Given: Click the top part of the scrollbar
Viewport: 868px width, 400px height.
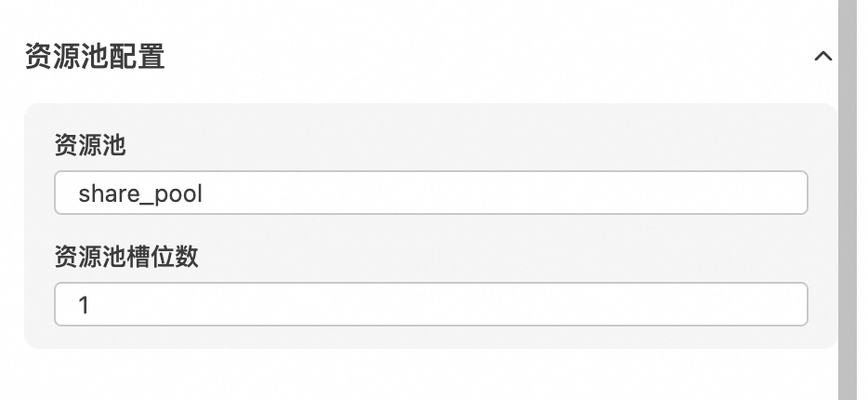Looking at the screenshot, I should pos(848,28).
